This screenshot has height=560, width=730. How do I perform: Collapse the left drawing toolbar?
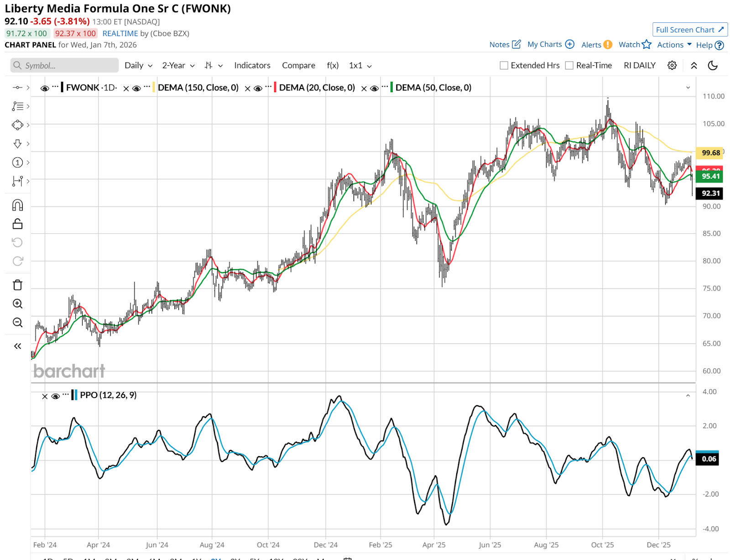click(x=17, y=346)
